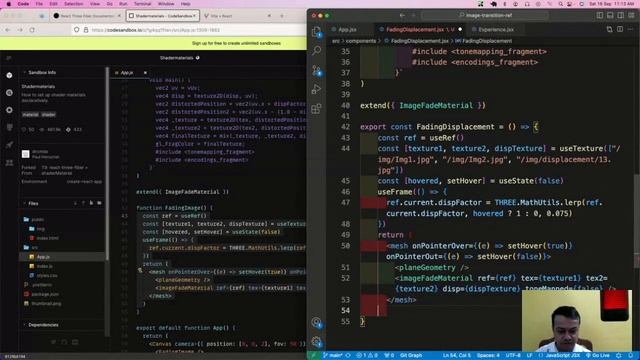Screen dimensions: 640x360
Task: Expand the img folder in file tree
Action: point(37,229)
